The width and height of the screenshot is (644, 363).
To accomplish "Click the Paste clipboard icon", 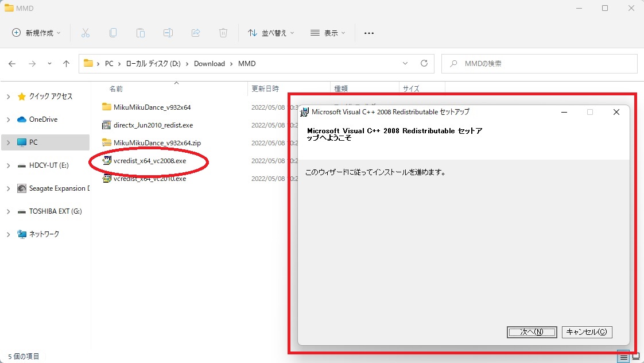I will point(141,33).
